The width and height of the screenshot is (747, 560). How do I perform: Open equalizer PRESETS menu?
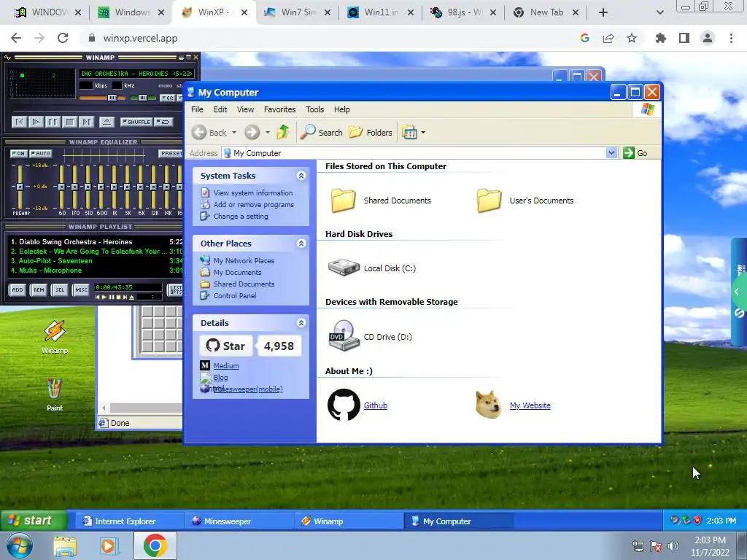171,153
